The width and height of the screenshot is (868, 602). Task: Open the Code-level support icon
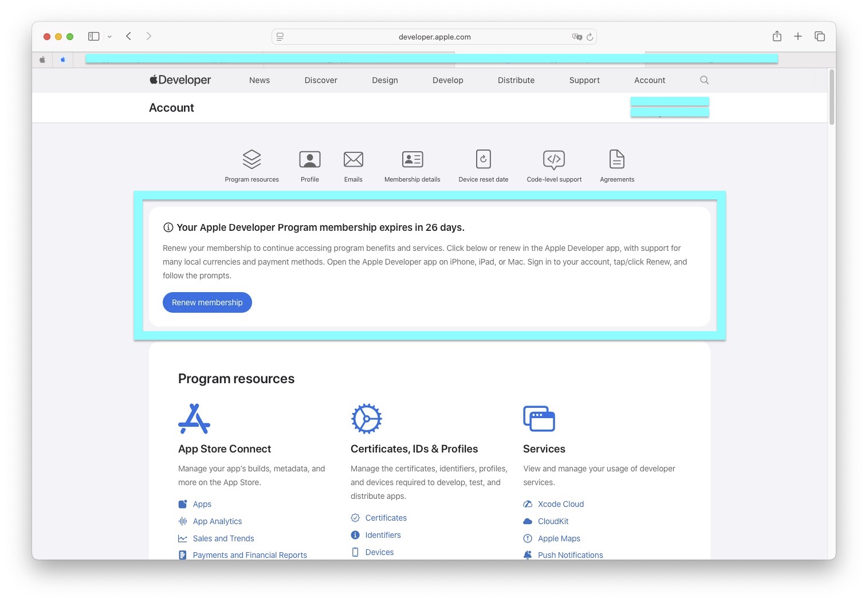point(554,159)
